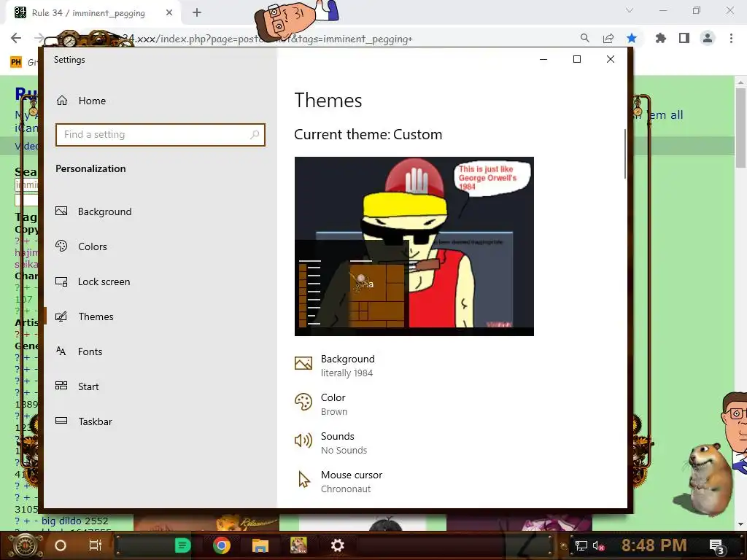The image size is (747, 560).
Task: Click the Home house icon
Action: [x=62, y=101]
